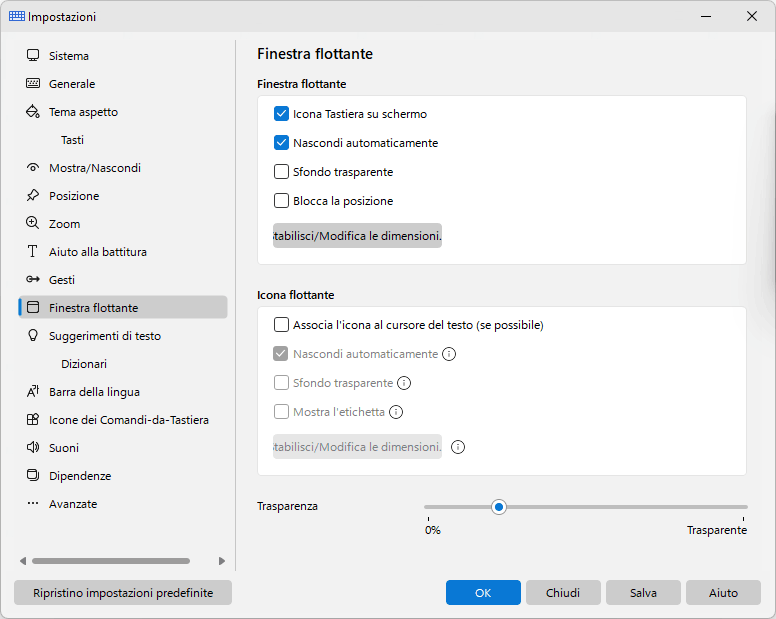Screen dimensions: 776x619
Task: Click the keyboard app icon in title bar
Action: (17, 16)
